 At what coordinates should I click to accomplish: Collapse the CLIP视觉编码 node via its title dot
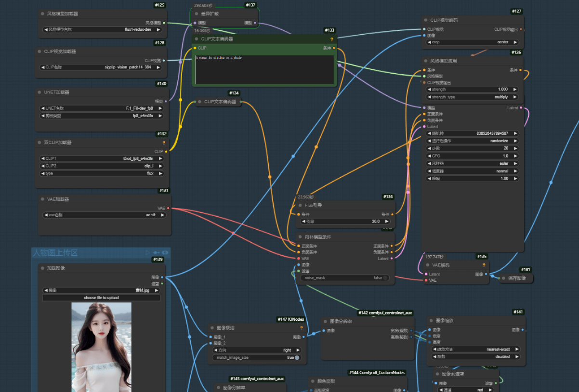pyautogui.click(x=426, y=20)
